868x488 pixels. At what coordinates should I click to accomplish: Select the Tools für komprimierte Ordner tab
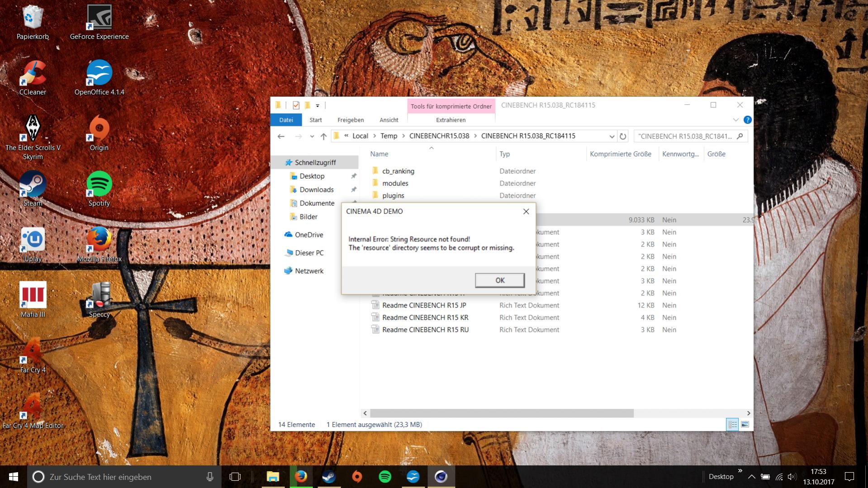(x=451, y=106)
